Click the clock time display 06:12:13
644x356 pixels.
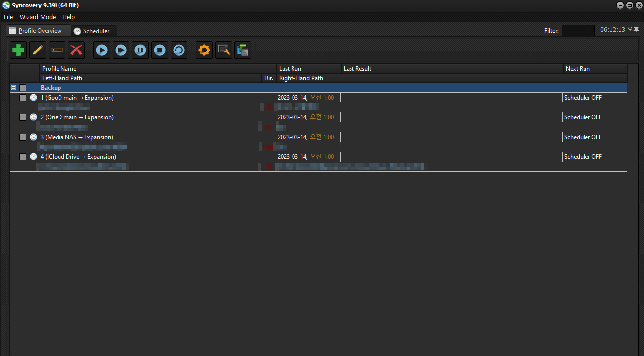(x=619, y=30)
